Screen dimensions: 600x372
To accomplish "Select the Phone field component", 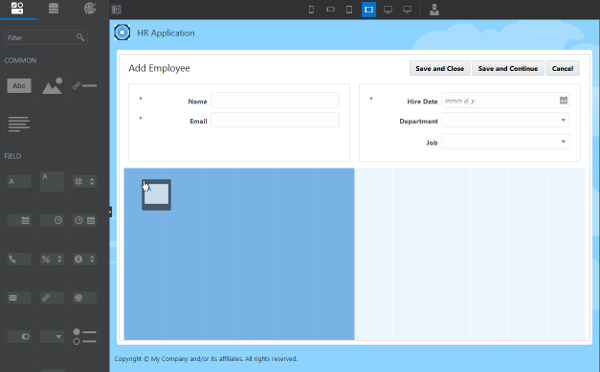I will (x=19, y=259).
